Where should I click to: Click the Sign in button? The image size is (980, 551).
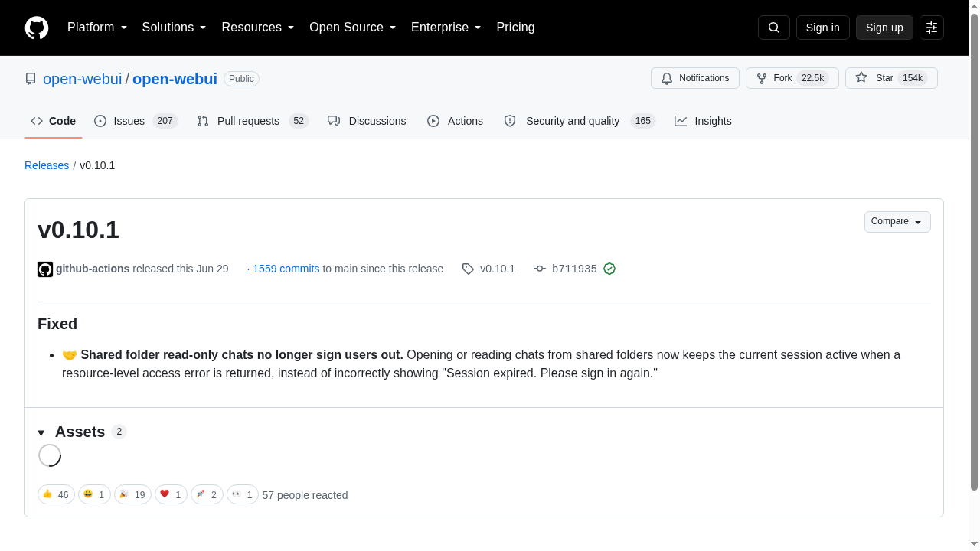pos(823,28)
